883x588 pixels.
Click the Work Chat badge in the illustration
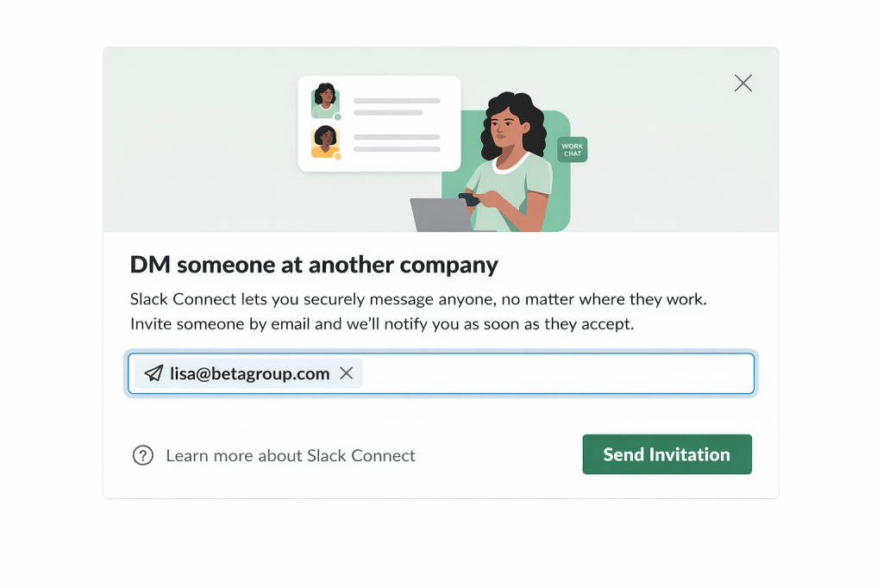(573, 150)
